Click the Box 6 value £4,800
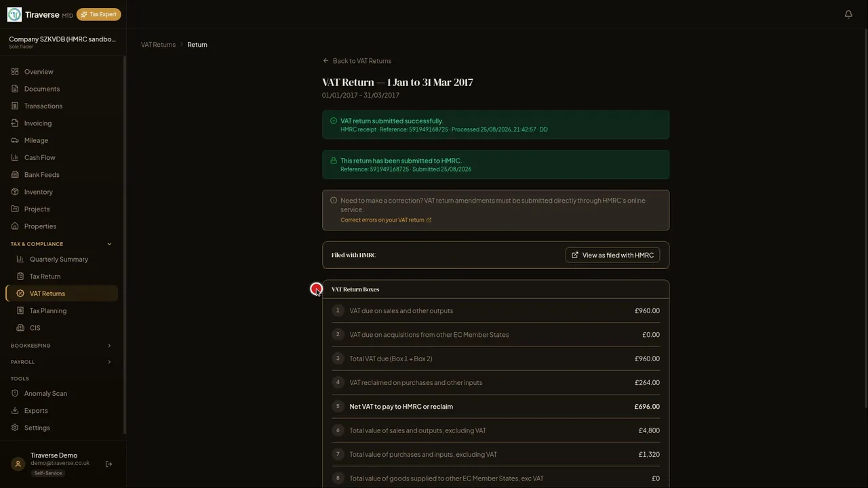The width and height of the screenshot is (868, 488). click(x=649, y=430)
